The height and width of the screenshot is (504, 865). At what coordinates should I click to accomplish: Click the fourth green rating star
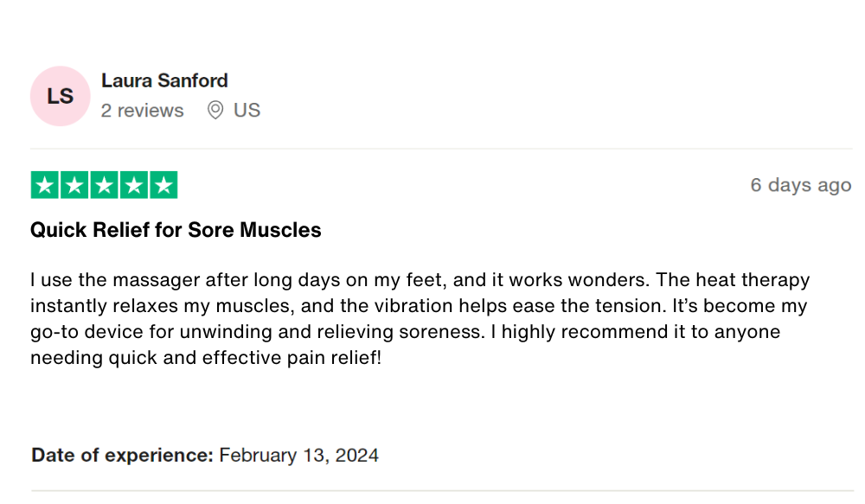(133, 185)
